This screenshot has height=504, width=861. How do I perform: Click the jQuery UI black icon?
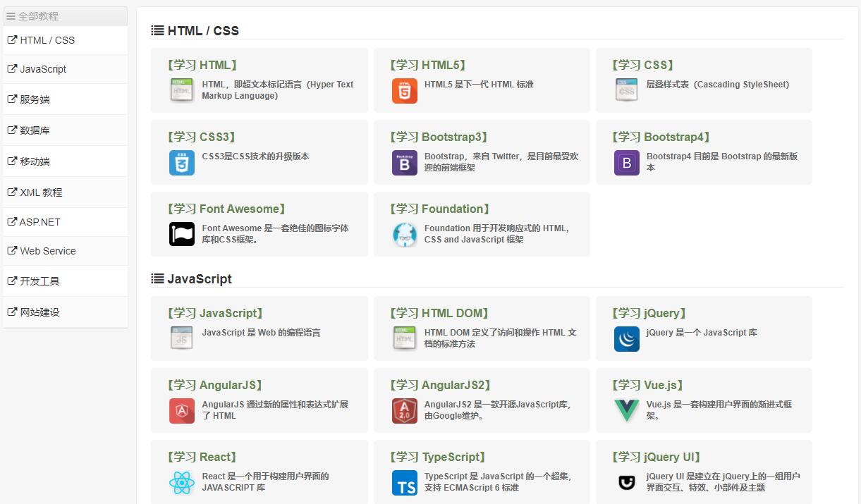coord(626,482)
